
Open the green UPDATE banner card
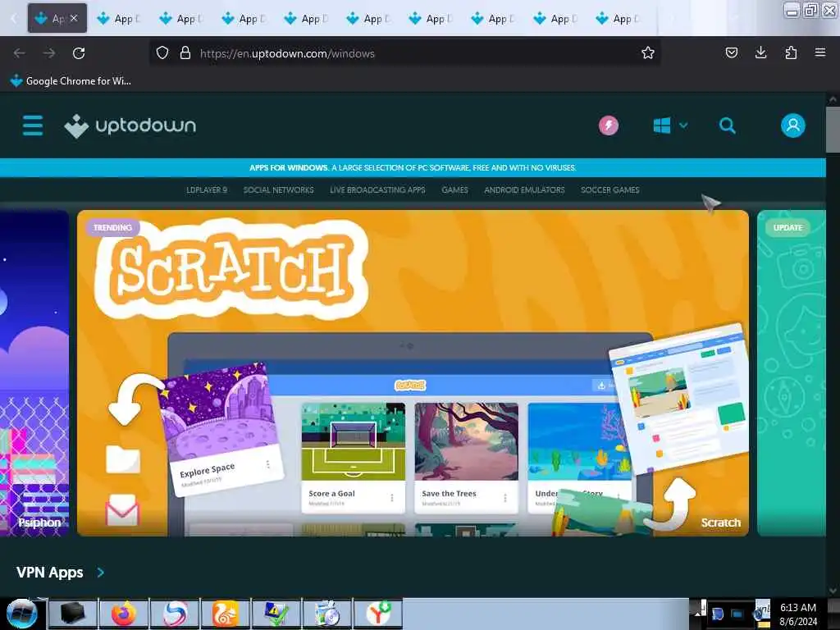pos(792,373)
